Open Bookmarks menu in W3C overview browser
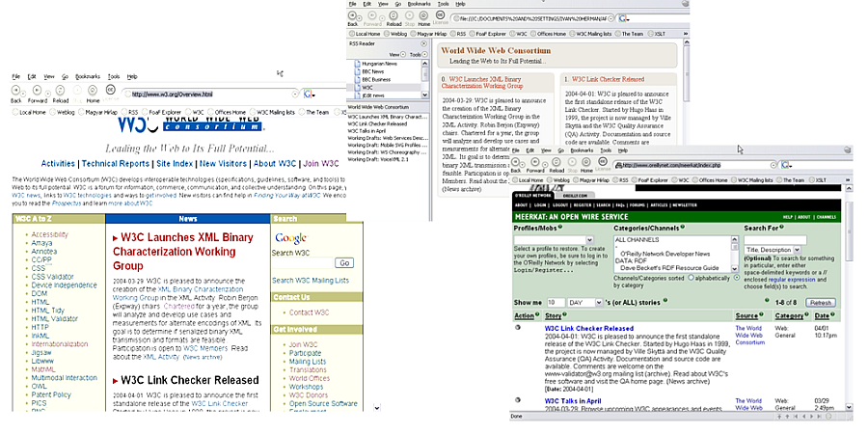 tap(88, 76)
